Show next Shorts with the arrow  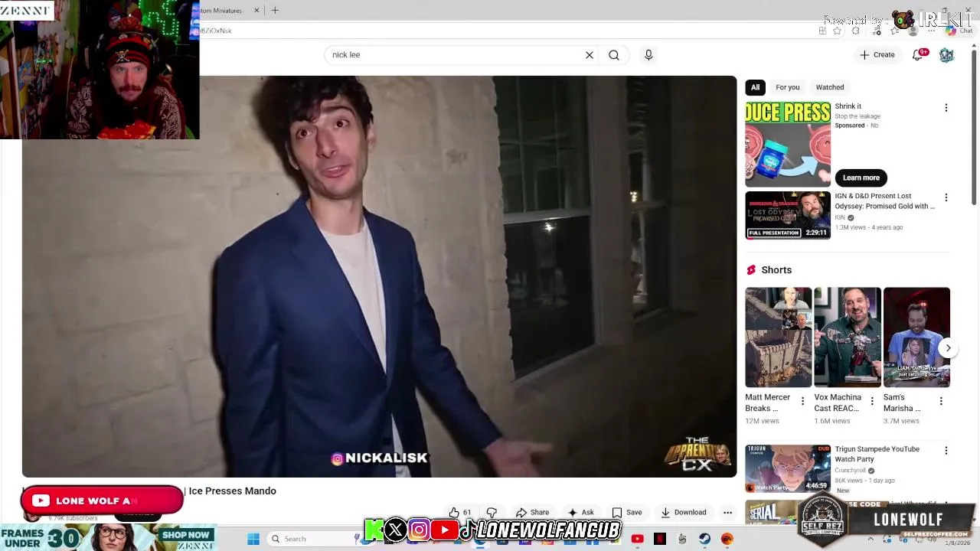pos(948,348)
